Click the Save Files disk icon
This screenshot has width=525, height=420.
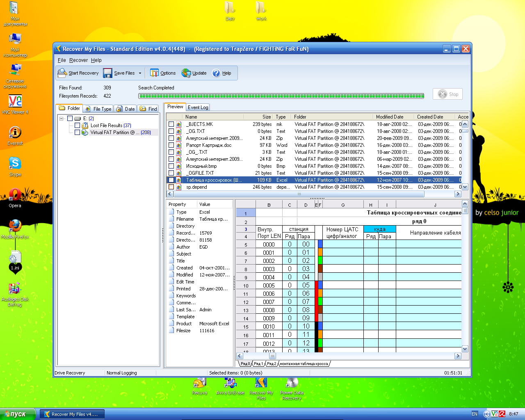pyautogui.click(x=107, y=73)
